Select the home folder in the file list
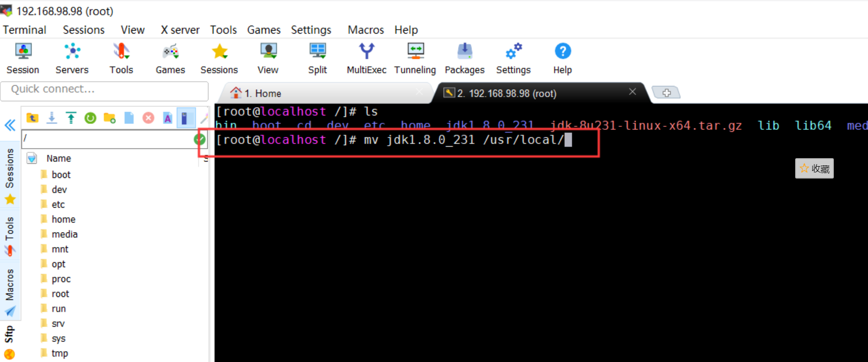The height and width of the screenshot is (362, 868). tap(63, 219)
